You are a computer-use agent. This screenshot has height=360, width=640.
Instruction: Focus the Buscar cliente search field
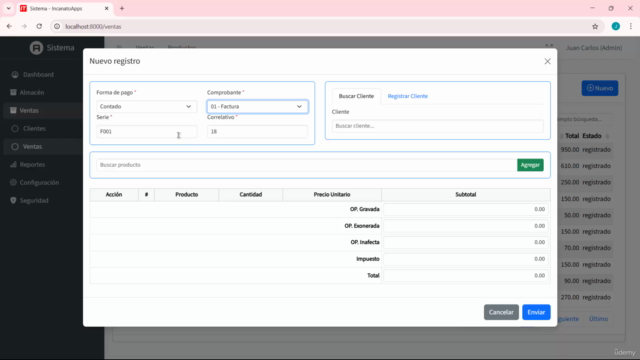[438, 126]
